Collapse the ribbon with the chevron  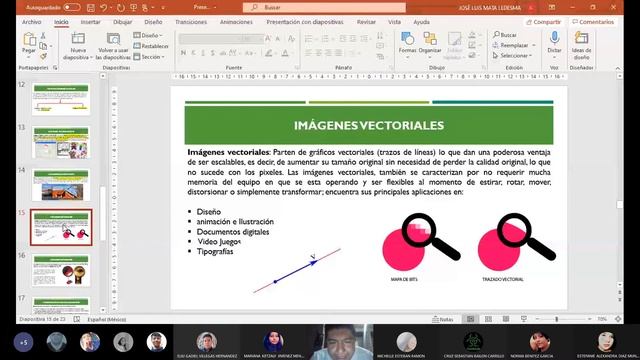point(618,68)
